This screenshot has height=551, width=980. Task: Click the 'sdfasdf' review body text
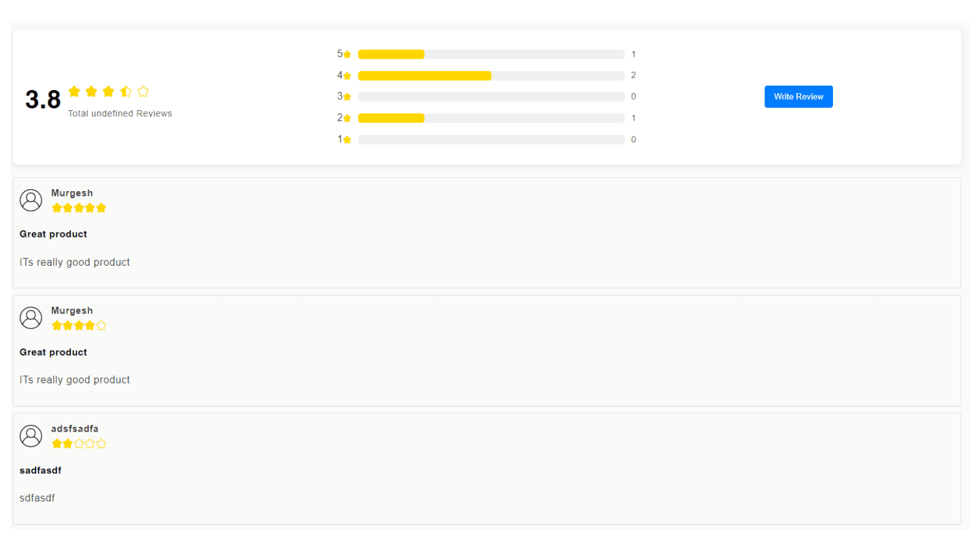coord(37,498)
